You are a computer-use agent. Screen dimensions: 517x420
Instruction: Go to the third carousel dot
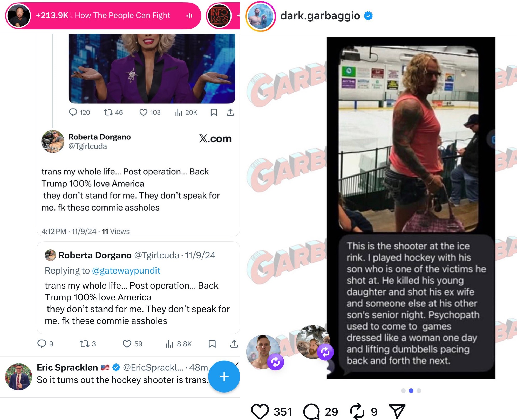(419, 391)
